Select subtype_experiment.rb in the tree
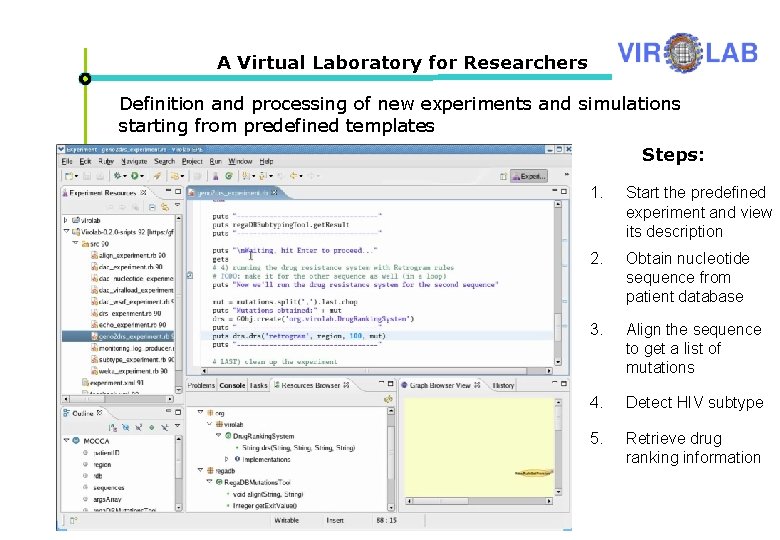The width and height of the screenshot is (780, 540). (132, 360)
